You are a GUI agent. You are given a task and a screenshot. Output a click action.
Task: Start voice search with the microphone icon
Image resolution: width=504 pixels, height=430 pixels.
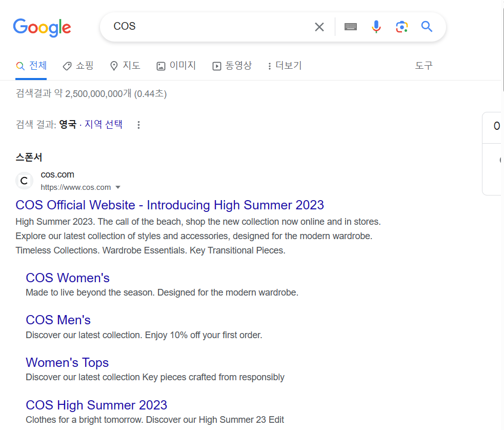pos(376,27)
